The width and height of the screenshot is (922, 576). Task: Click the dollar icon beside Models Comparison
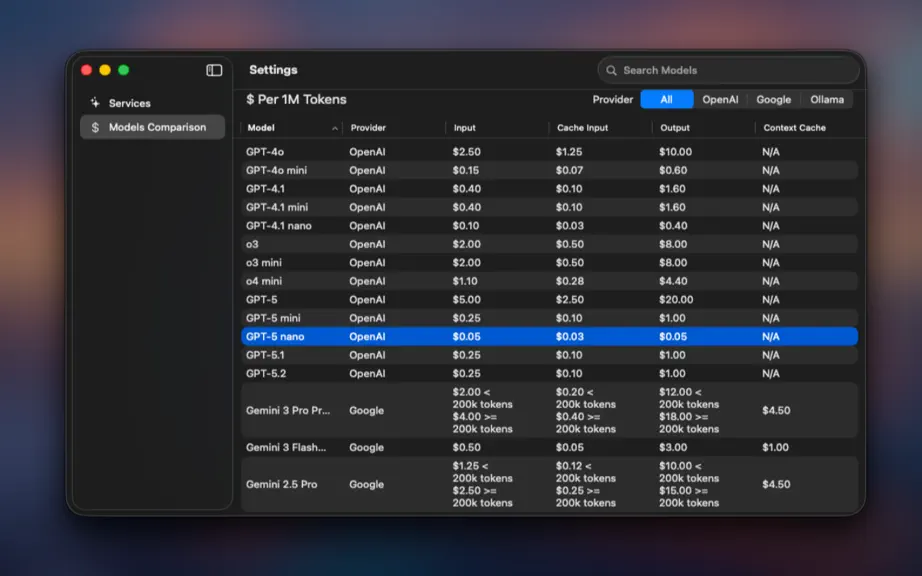tap(95, 127)
